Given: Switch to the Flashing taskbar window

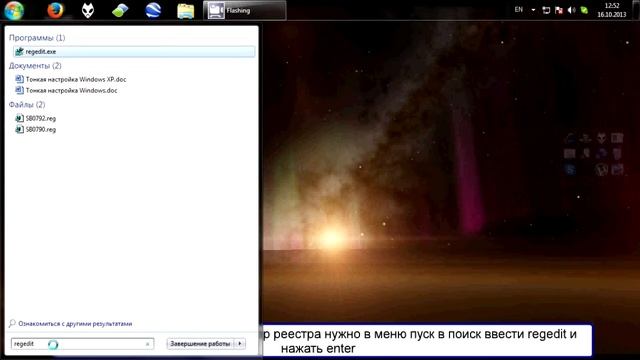Looking at the screenshot, I should 244,11.
